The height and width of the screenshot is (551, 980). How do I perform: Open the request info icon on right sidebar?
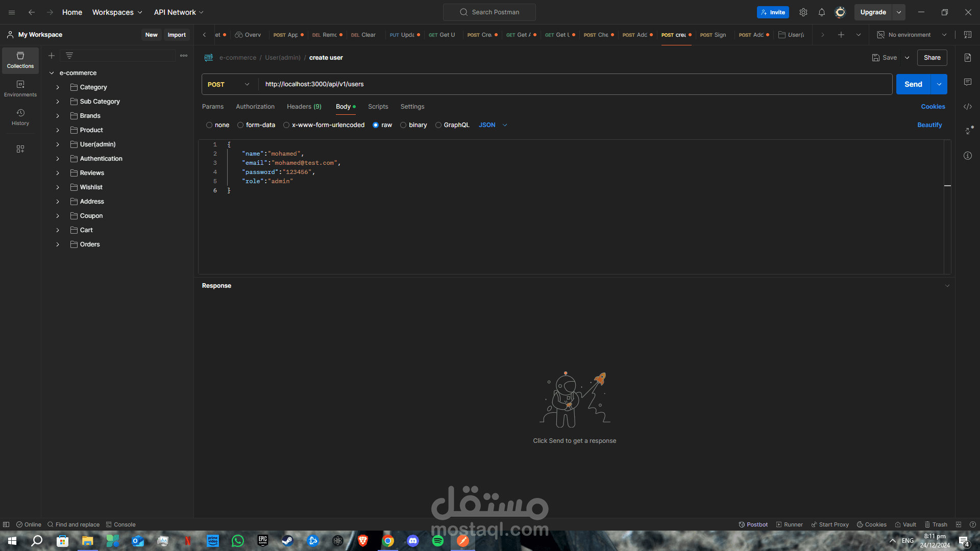click(x=968, y=156)
